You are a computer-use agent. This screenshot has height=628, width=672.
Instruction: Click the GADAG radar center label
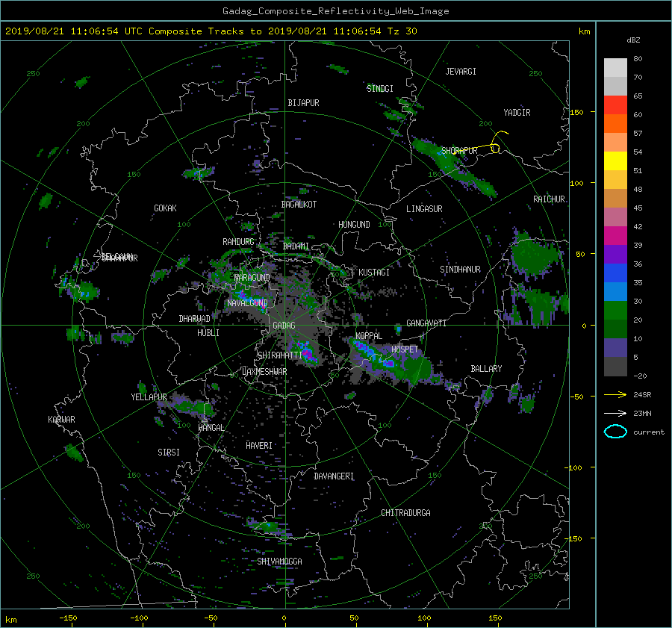[284, 326]
